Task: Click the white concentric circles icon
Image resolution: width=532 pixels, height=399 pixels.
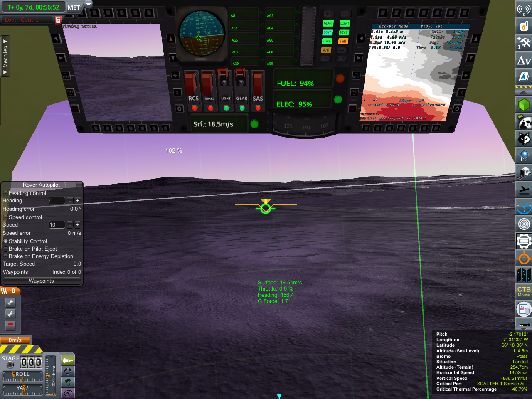Action: coord(524,224)
